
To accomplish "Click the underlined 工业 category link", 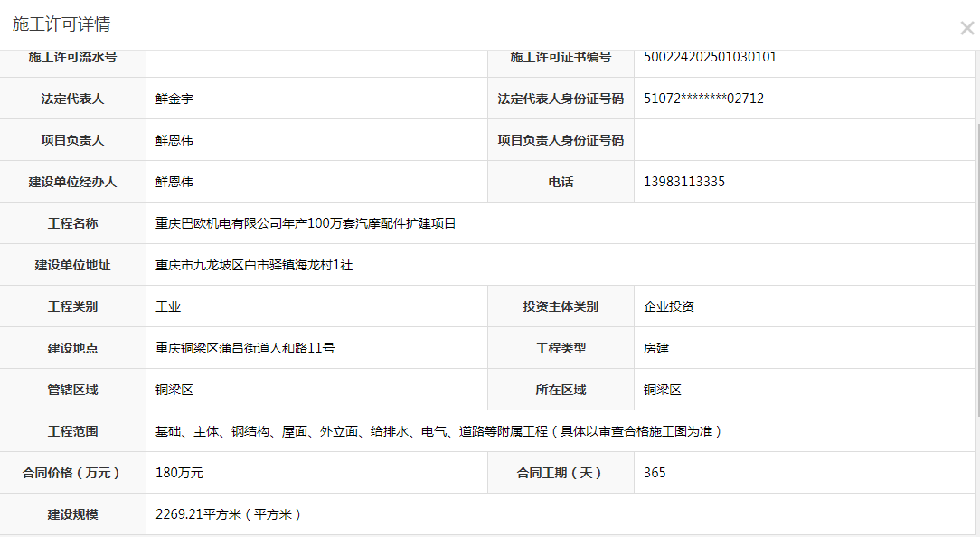I will pos(168,306).
